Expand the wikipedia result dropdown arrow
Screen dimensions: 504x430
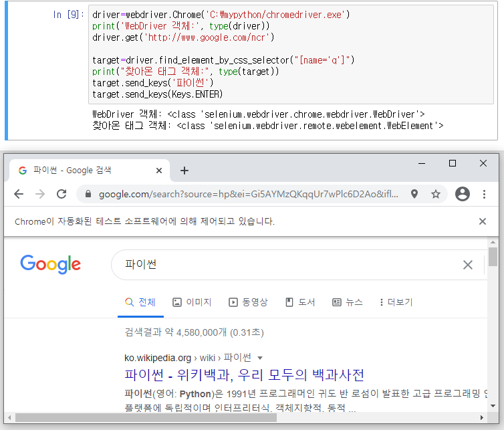260,358
